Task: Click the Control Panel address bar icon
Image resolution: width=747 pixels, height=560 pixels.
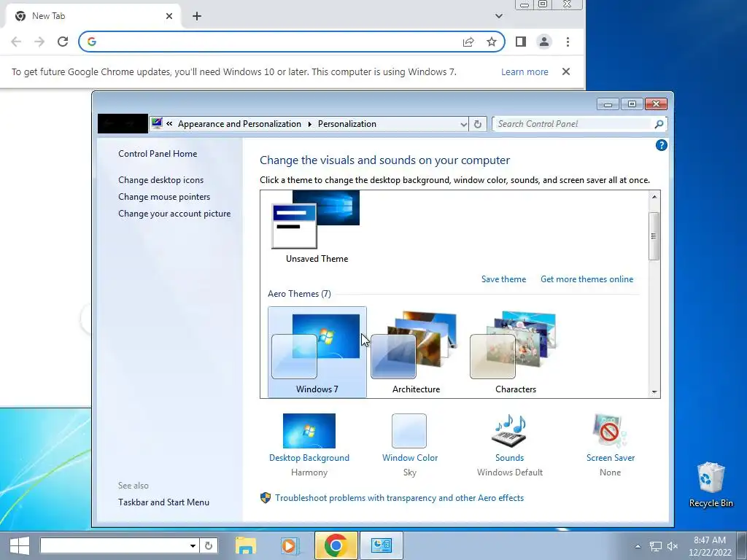Action: coord(157,124)
